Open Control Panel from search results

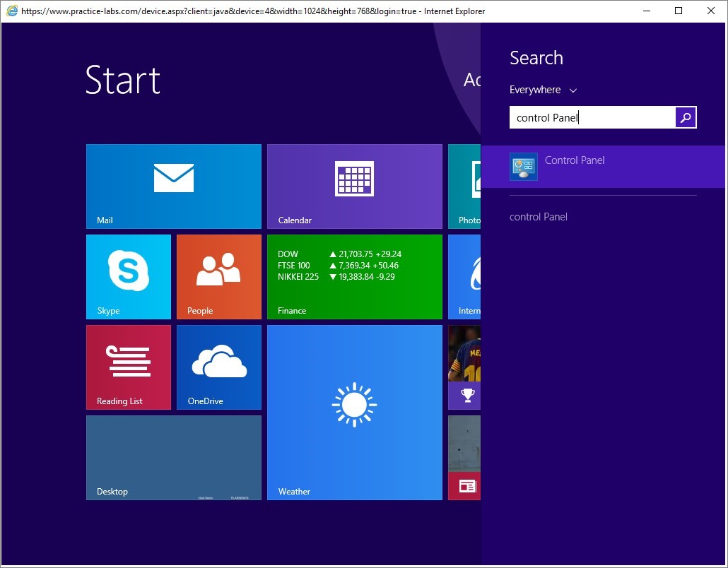575,160
